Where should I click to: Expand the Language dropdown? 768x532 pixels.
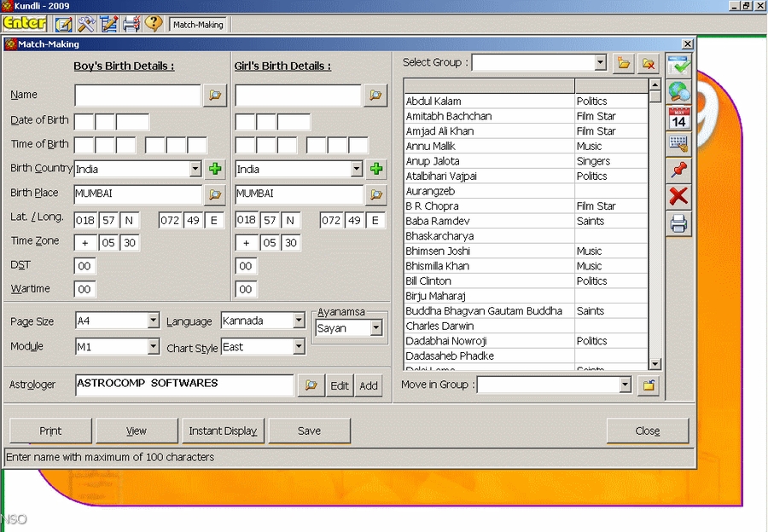click(298, 321)
